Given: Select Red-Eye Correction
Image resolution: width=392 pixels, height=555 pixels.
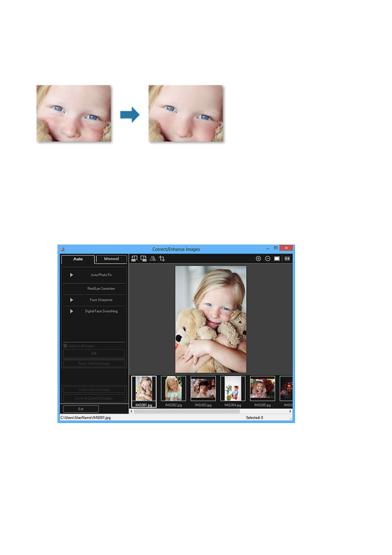Looking at the screenshot, I should [x=101, y=289].
